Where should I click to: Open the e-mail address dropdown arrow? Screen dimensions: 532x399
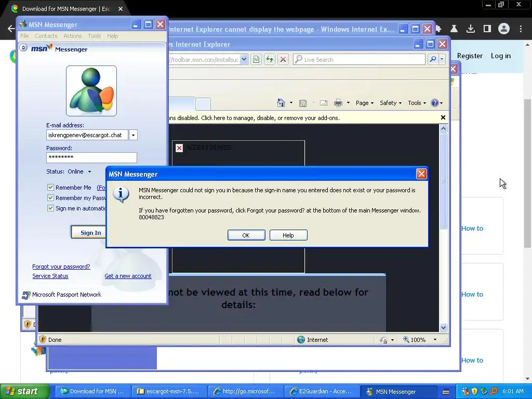click(x=133, y=135)
